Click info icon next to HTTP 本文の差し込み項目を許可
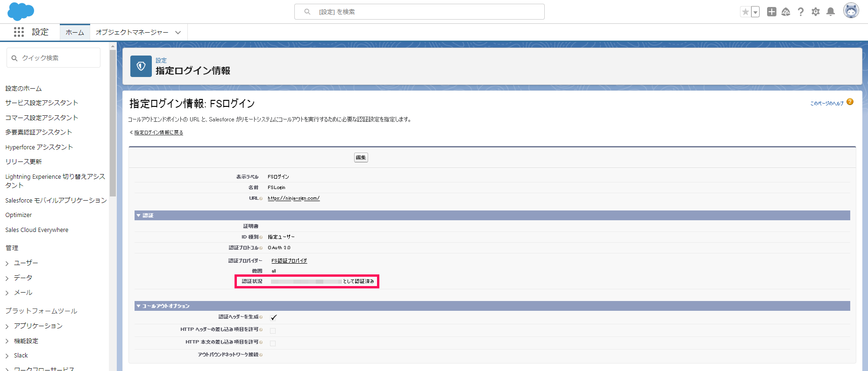The image size is (868, 371). [261, 342]
